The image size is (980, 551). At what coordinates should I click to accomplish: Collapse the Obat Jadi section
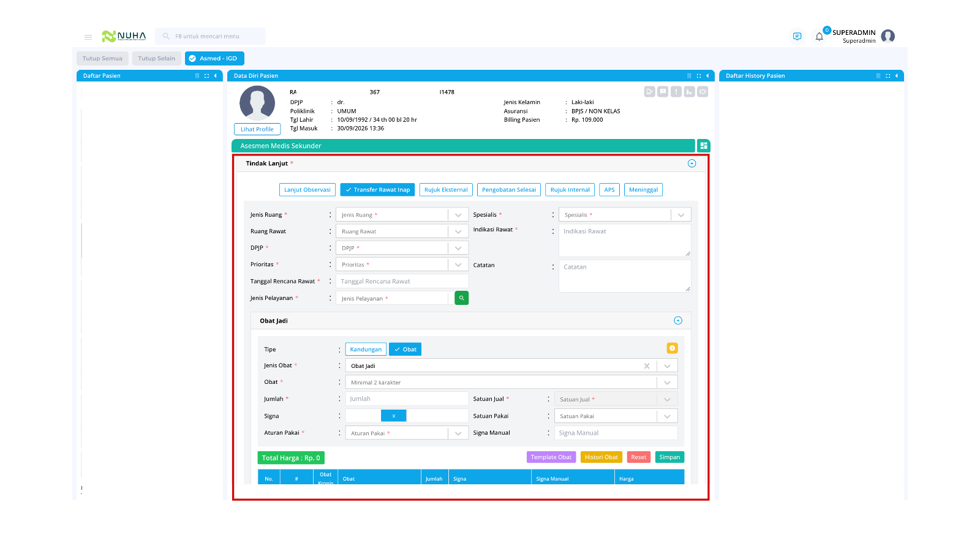pyautogui.click(x=678, y=321)
